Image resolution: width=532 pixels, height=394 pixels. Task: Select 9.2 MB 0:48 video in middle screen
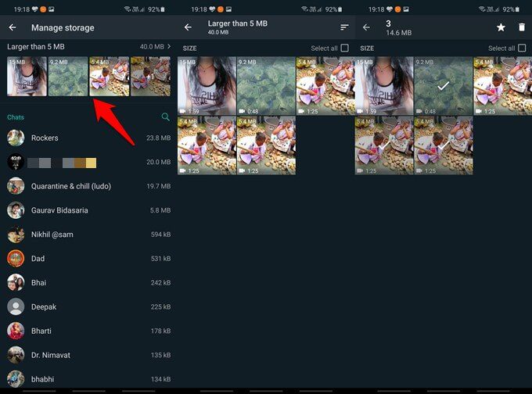tap(266, 86)
